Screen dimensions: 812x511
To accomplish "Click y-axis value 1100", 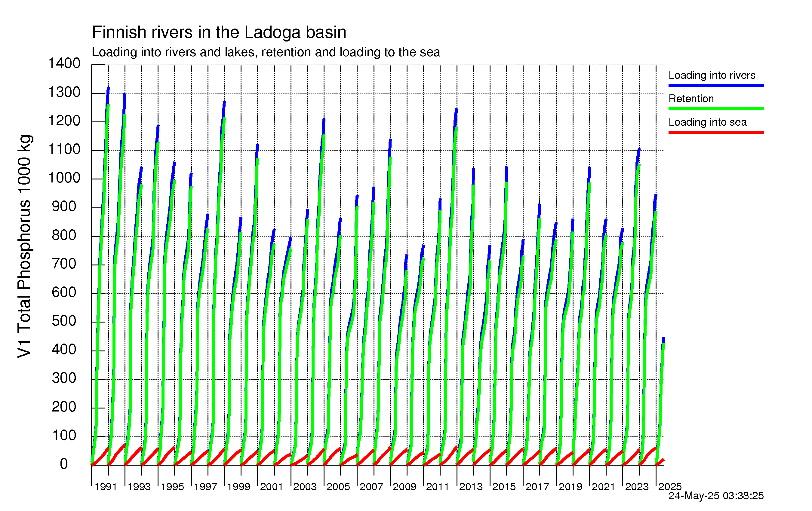I will coord(64,150).
